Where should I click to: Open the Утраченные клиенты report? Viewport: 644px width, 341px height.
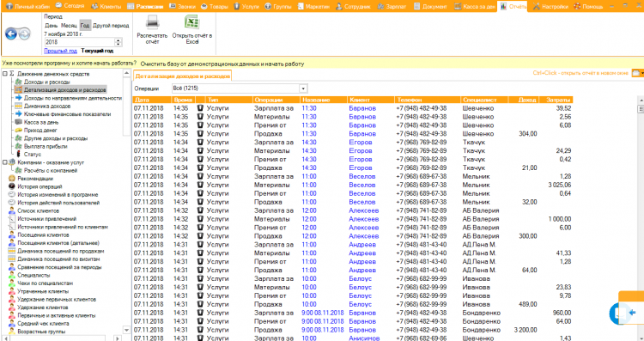43,291
